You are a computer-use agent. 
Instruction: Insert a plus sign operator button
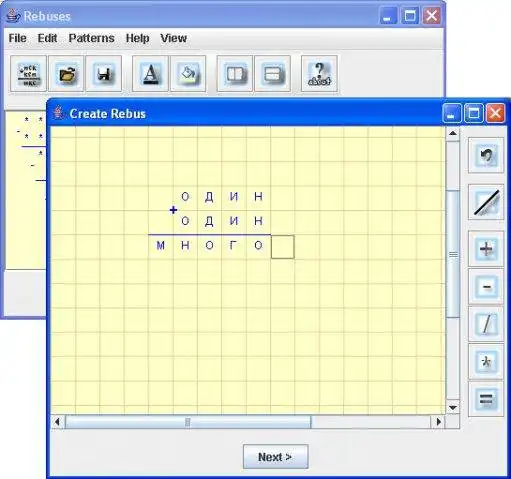click(x=486, y=249)
